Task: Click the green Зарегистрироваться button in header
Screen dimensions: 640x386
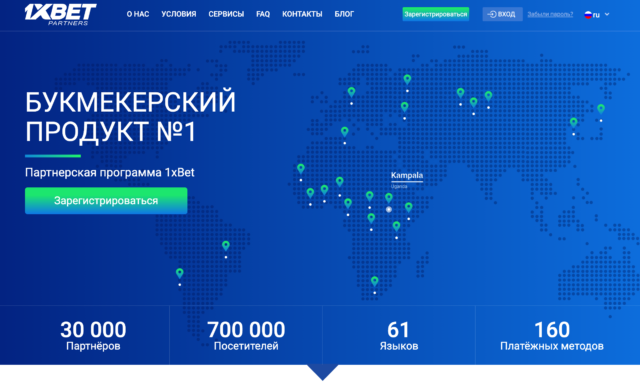Action: pos(436,14)
